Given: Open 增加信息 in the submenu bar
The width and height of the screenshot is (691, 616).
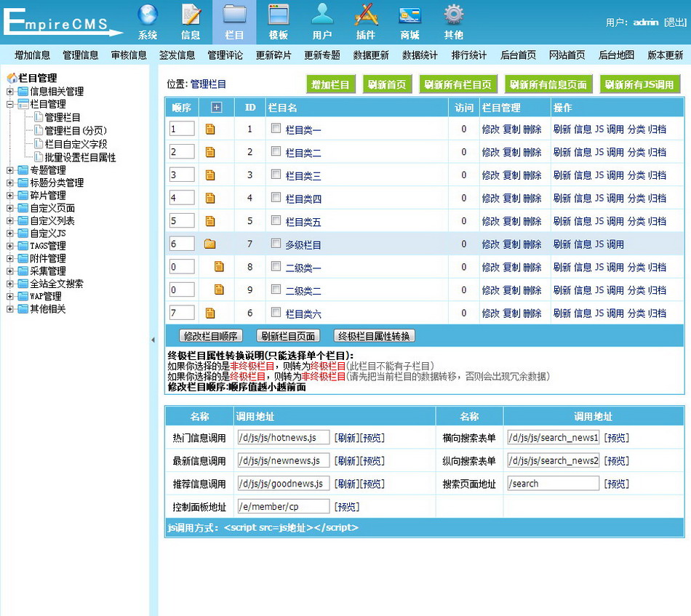Looking at the screenshot, I should click(32, 55).
